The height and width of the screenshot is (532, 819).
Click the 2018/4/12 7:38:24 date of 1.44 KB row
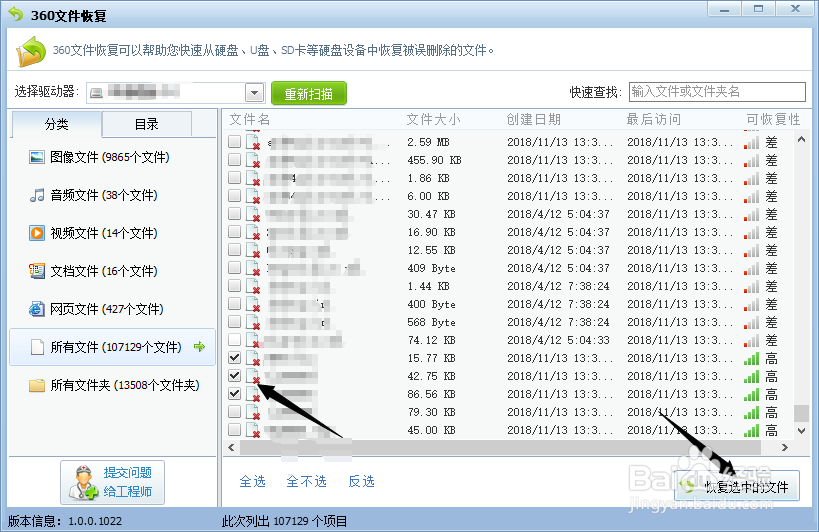(558, 286)
